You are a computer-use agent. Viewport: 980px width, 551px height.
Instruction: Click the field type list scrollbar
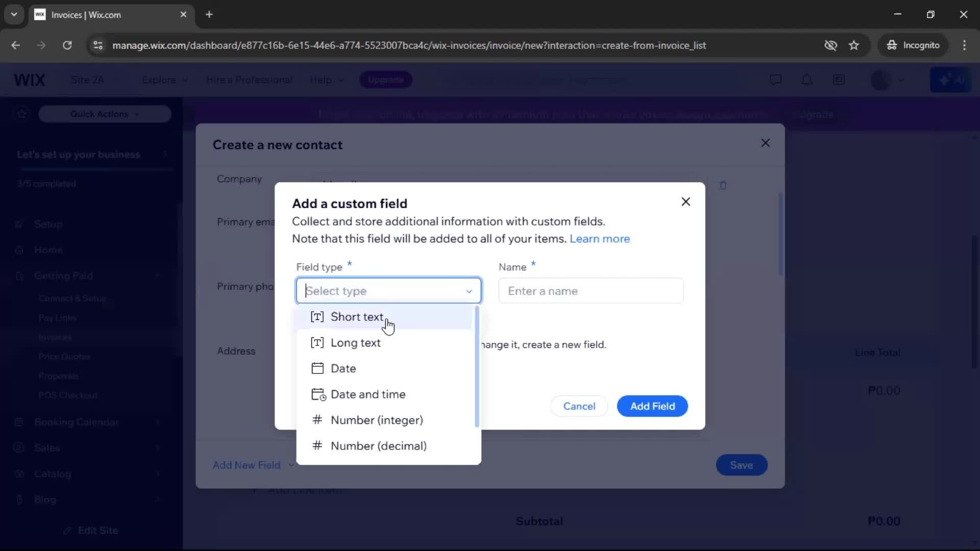pos(477,367)
